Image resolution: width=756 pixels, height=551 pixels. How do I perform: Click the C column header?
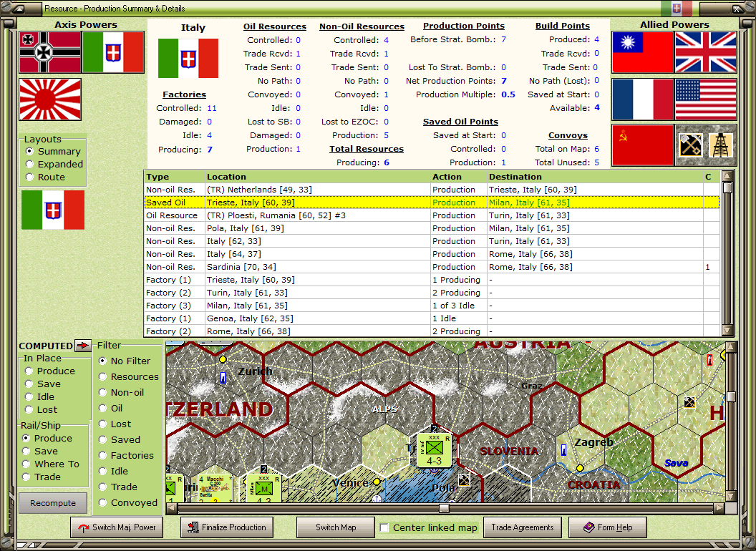711,177
